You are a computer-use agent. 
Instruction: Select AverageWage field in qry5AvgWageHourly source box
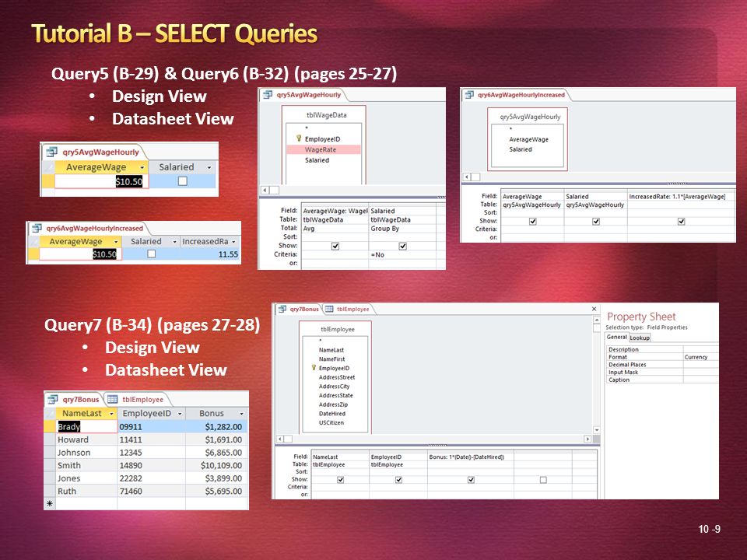pyautogui.click(x=528, y=139)
